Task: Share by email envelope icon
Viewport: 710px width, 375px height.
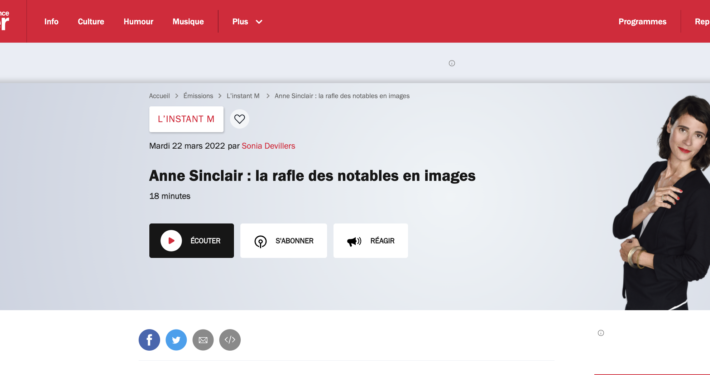Action: (x=203, y=340)
